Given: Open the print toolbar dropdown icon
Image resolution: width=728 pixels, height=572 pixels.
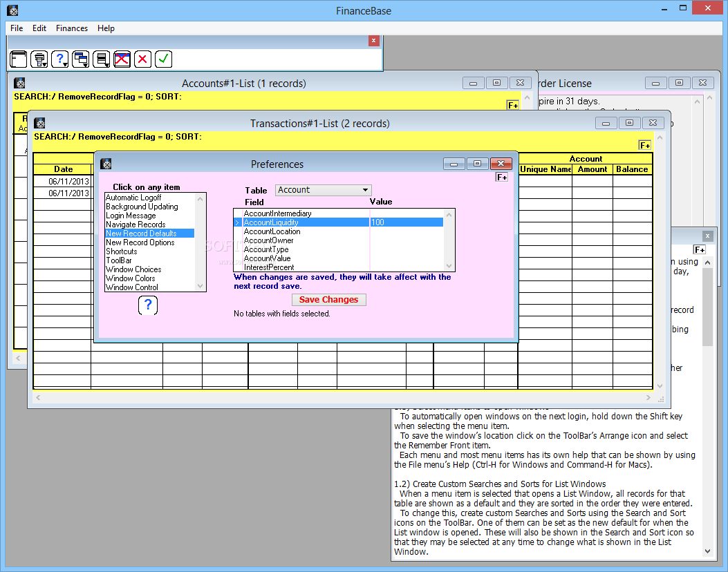Looking at the screenshot, I should pyautogui.click(x=39, y=59).
